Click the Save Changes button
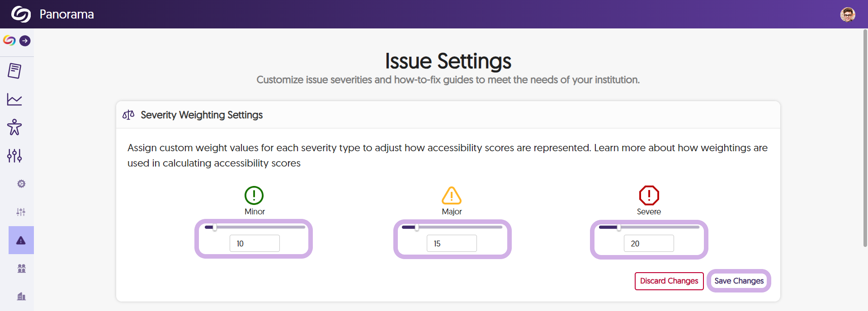The width and height of the screenshot is (868, 311). tap(739, 281)
